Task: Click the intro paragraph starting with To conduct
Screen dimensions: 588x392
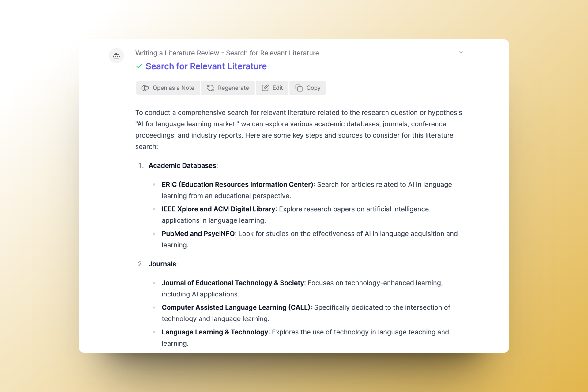Action: coord(299,130)
